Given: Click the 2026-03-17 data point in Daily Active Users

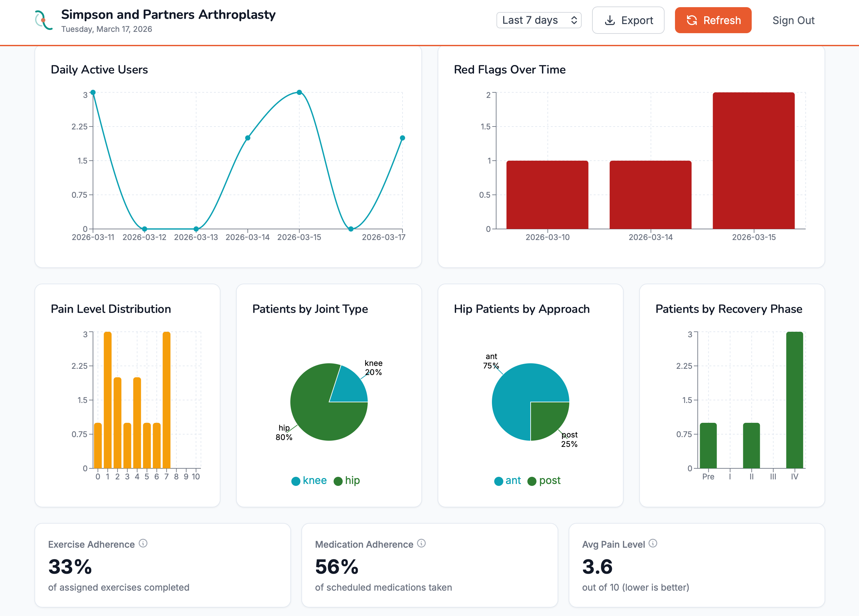Looking at the screenshot, I should pyautogui.click(x=402, y=138).
